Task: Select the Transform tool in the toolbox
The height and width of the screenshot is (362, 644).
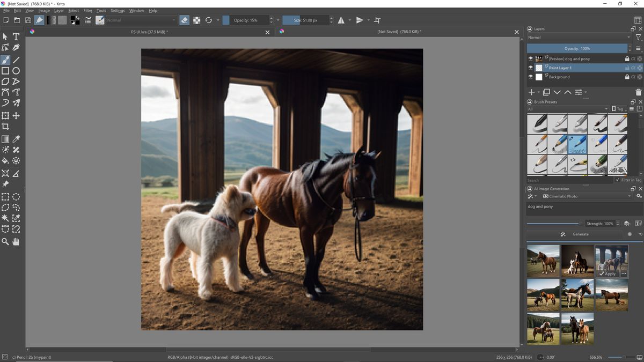Action: [x=5, y=115]
